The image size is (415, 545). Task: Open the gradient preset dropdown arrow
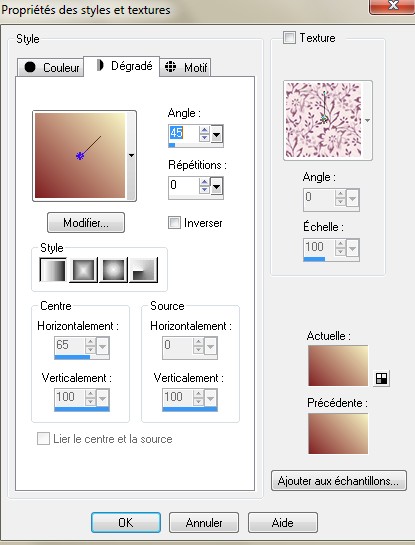(131, 156)
